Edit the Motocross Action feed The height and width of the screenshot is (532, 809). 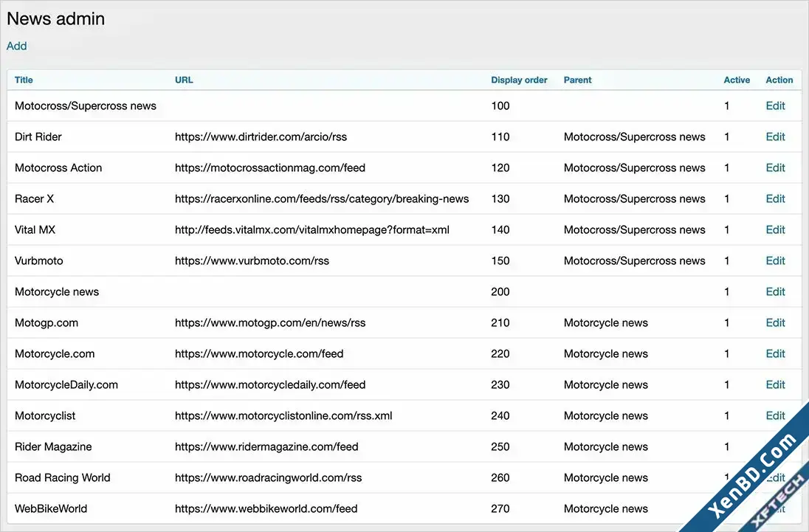coord(776,167)
